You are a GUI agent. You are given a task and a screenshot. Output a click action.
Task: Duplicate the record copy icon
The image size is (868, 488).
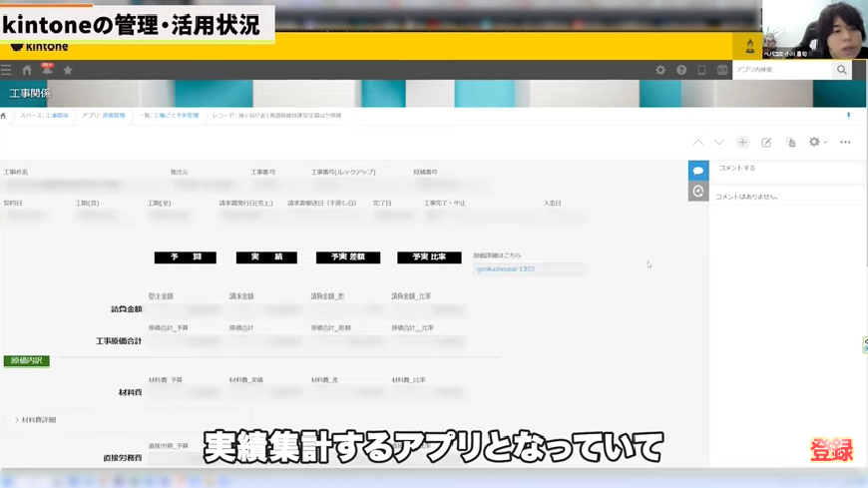tap(790, 143)
